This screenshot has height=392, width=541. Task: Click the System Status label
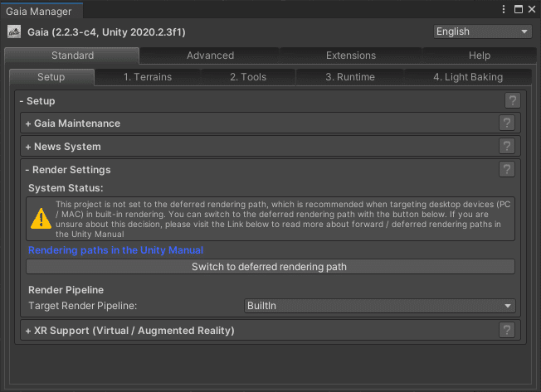(66, 188)
